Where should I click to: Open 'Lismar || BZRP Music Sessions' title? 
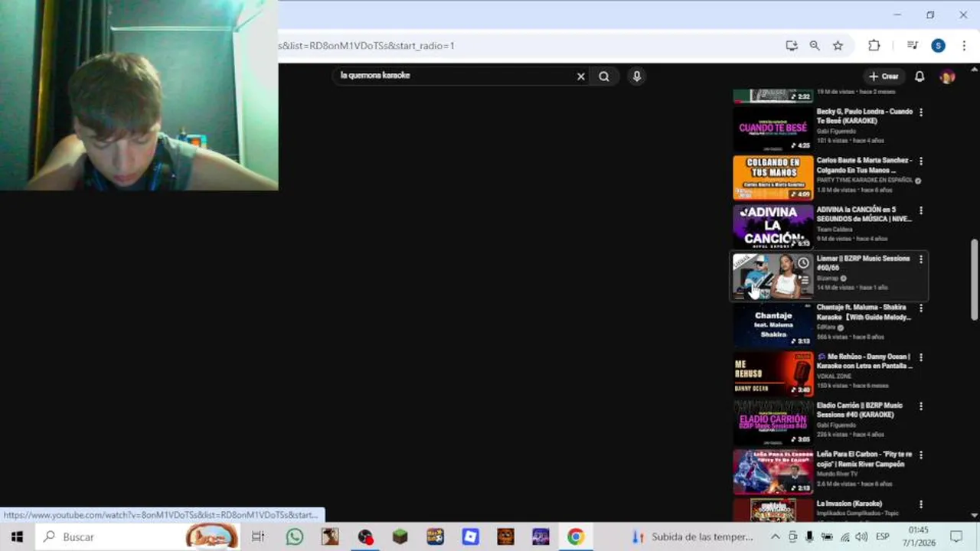point(863,263)
